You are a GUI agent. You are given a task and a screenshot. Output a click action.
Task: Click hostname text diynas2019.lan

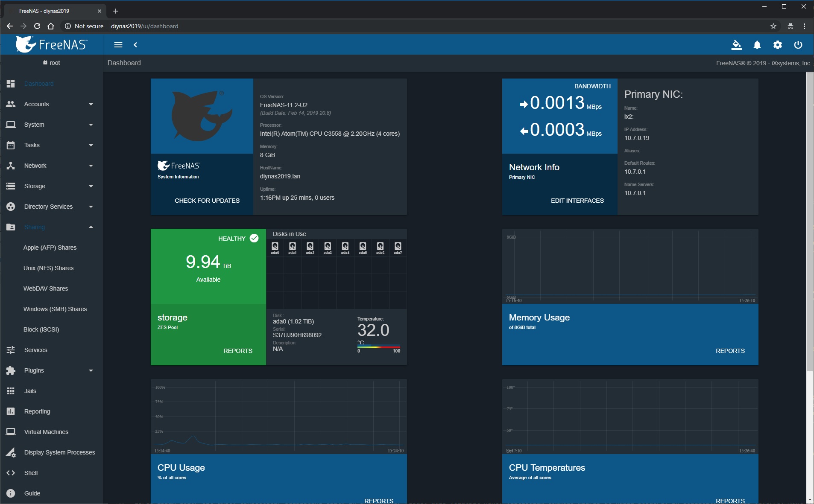280,176
